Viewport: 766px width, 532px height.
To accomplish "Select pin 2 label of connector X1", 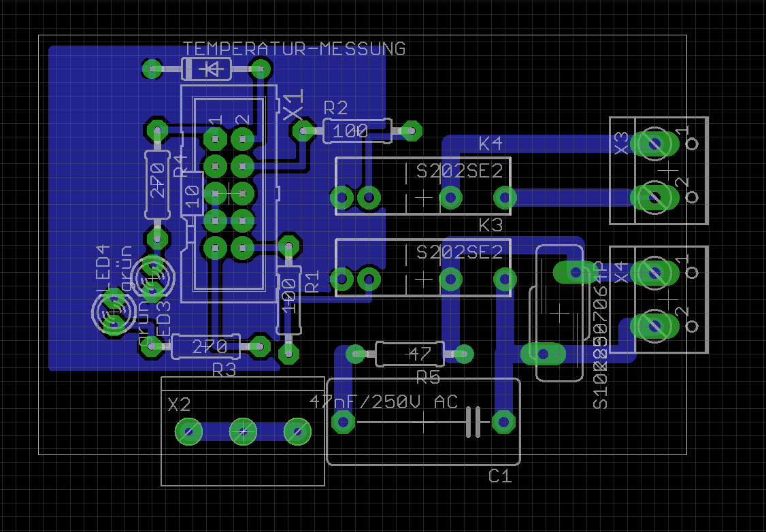I will (x=242, y=120).
